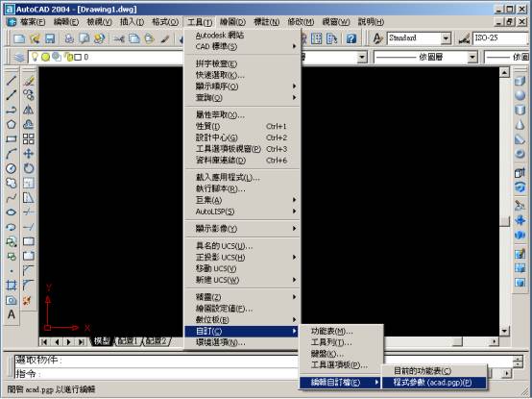Click the 指令 command line input

(x=157, y=374)
